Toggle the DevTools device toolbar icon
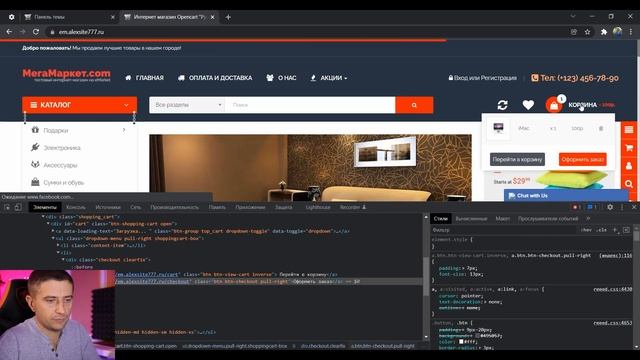640x360 pixels. tap(18, 207)
